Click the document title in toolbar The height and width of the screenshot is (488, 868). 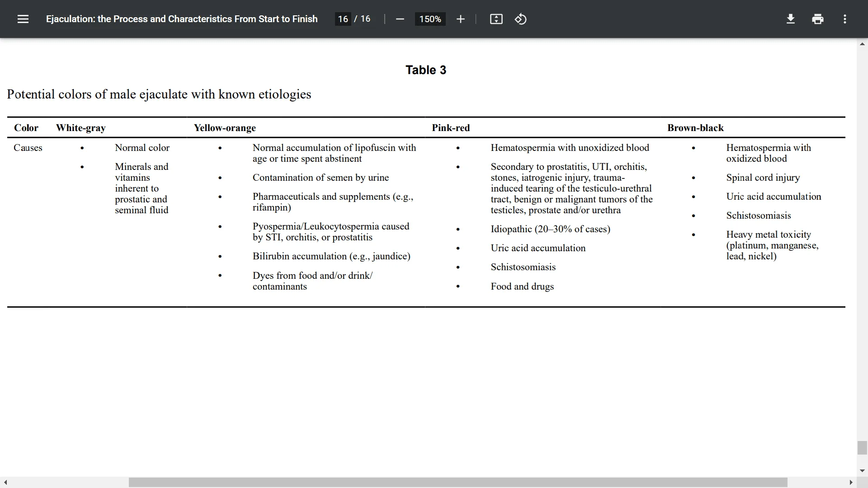pyautogui.click(x=182, y=19)
